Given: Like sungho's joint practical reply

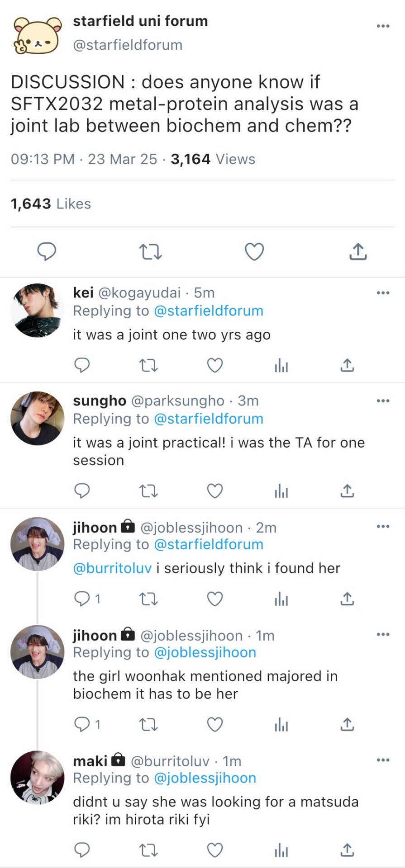Looking at the screenshot, I should coord(215,491).
